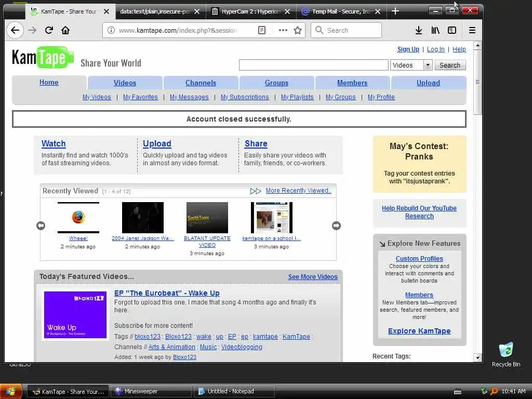Click previous arrow in Recently Viewed carousel
532x399 pixels.
click(x=41, y=225)
